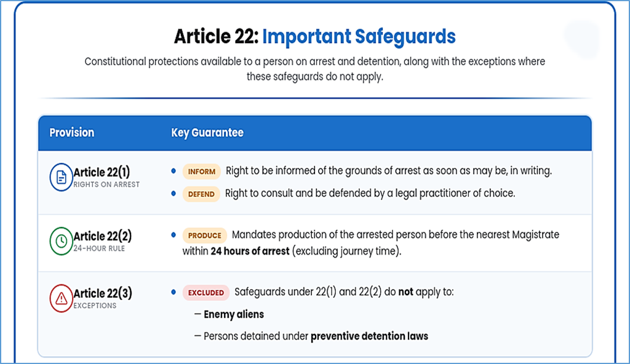Click the bold 24 hours of arrest text
630x364 pixels.
[250, 251]
